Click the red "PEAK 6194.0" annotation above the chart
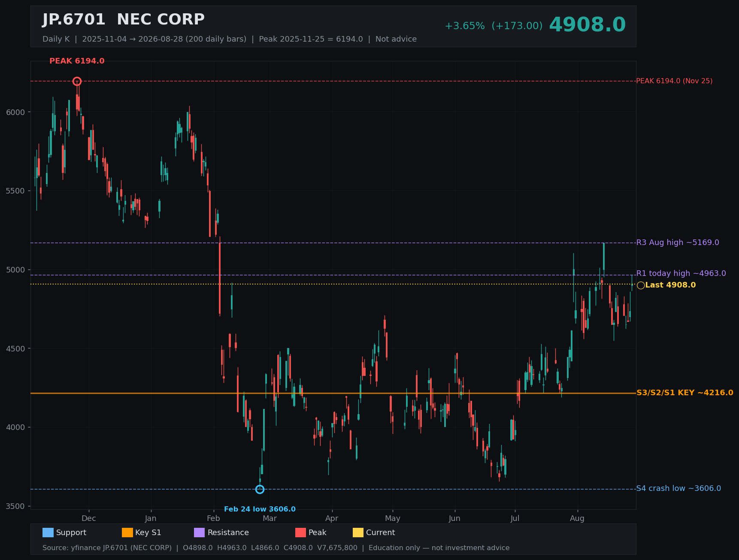Viewport: 739px width, 560px height. pyautogui.click(x=77, y=61)
